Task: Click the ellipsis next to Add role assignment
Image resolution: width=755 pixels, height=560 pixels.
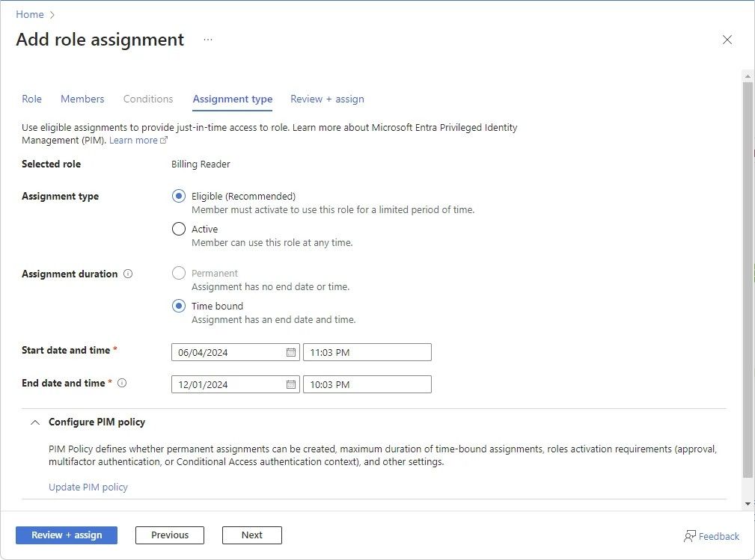Action: [207, 40]
